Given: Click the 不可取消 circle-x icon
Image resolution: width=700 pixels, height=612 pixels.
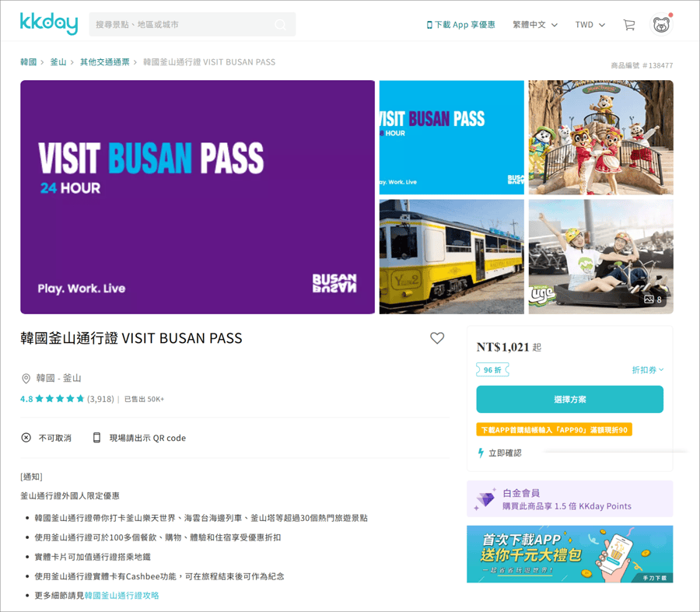Looking at the screenshot, I should point(26,438).
